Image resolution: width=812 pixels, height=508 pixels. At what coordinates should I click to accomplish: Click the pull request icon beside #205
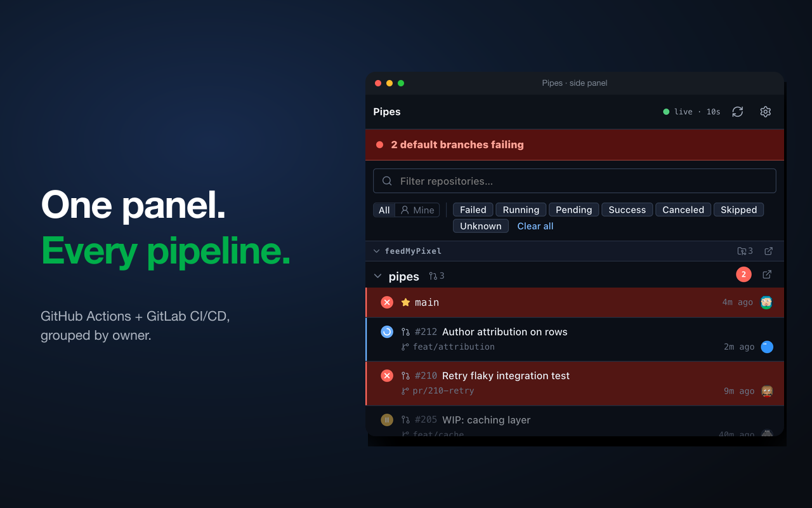point(405,420)
